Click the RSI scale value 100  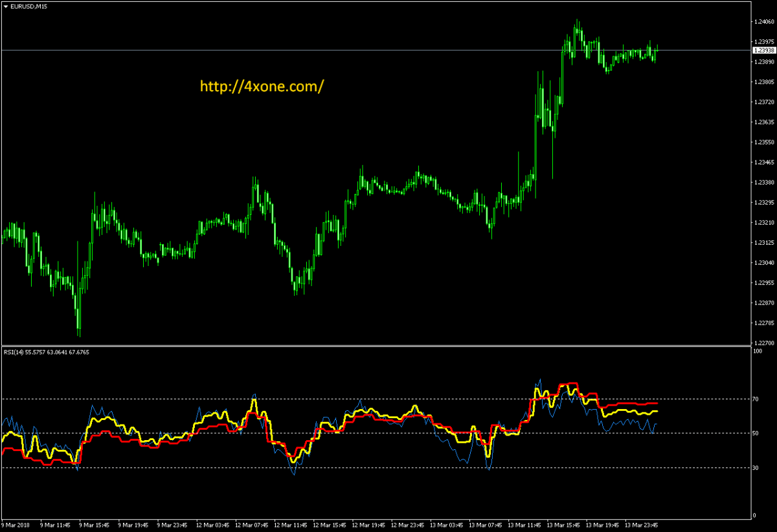[758, 351]
